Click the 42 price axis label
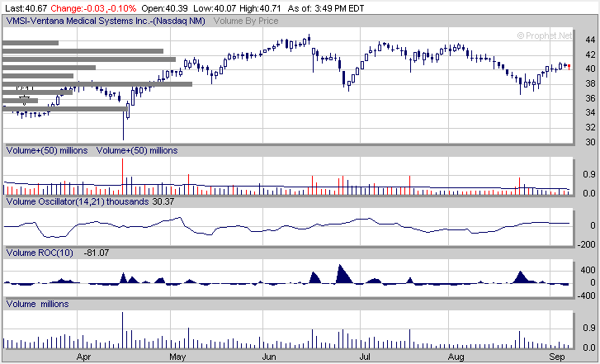 pos(590,54)
